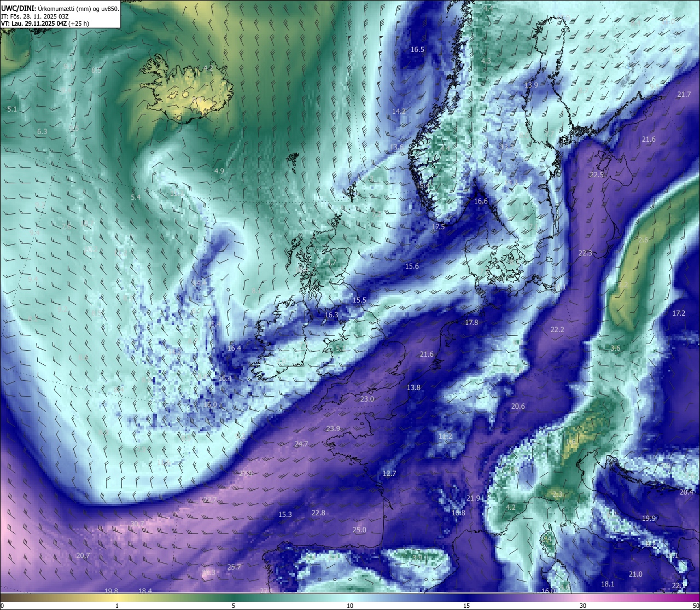
Task: Click the 15 label on the color scale
Action: (466, 606)
